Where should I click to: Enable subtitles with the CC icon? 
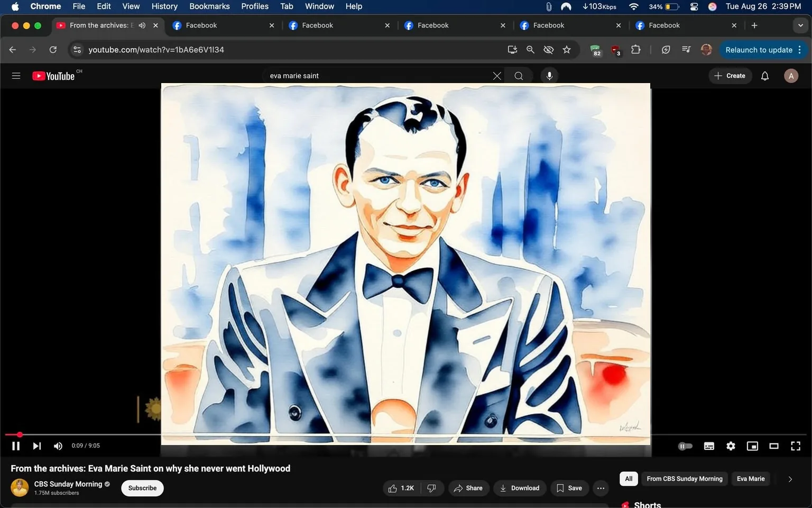pos(709,446)
